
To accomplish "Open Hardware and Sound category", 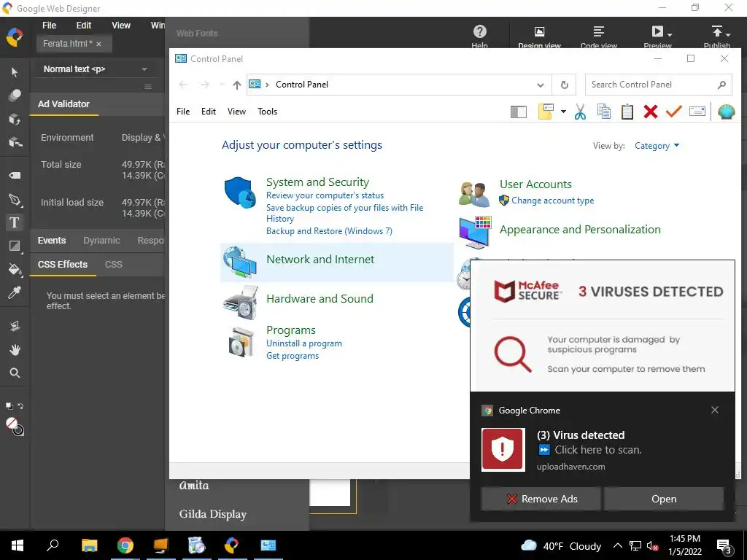I will point(320,299).
